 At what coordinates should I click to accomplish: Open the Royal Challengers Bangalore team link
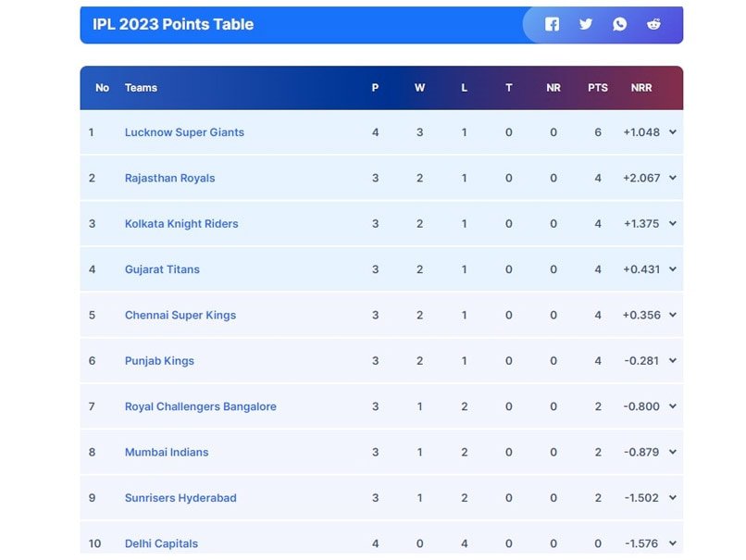[x=200, y=406]
